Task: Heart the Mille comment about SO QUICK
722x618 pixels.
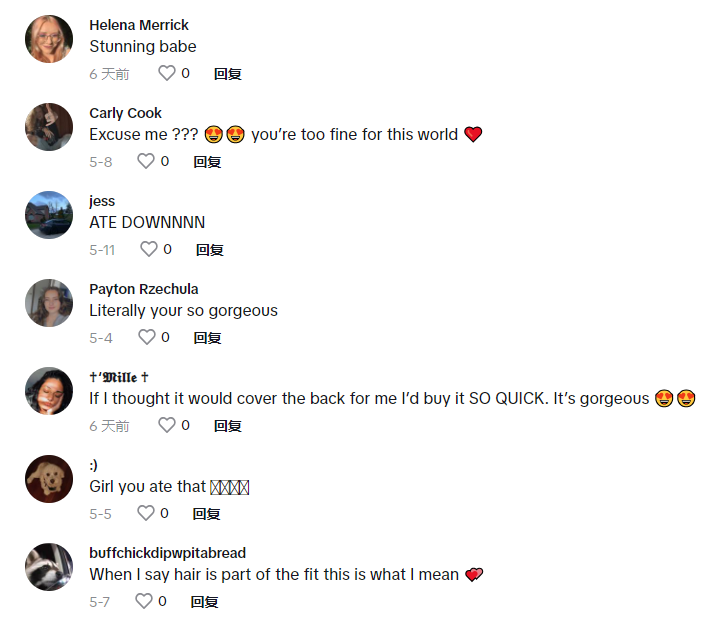Action: pos(167,425)
